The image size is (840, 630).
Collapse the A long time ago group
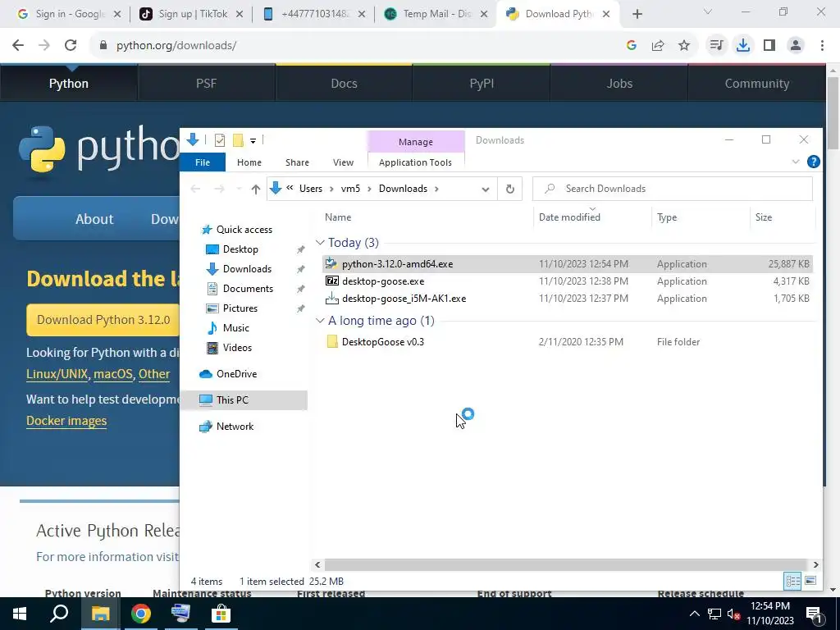320,321
